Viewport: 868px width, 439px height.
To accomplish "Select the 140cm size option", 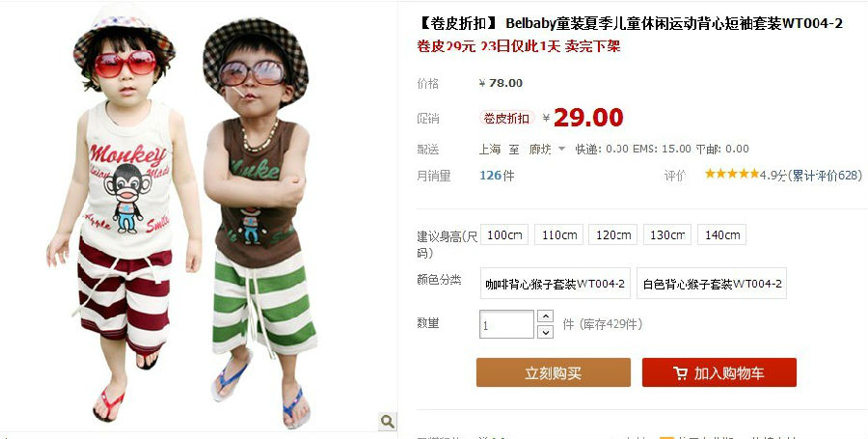I will point(721,234).
